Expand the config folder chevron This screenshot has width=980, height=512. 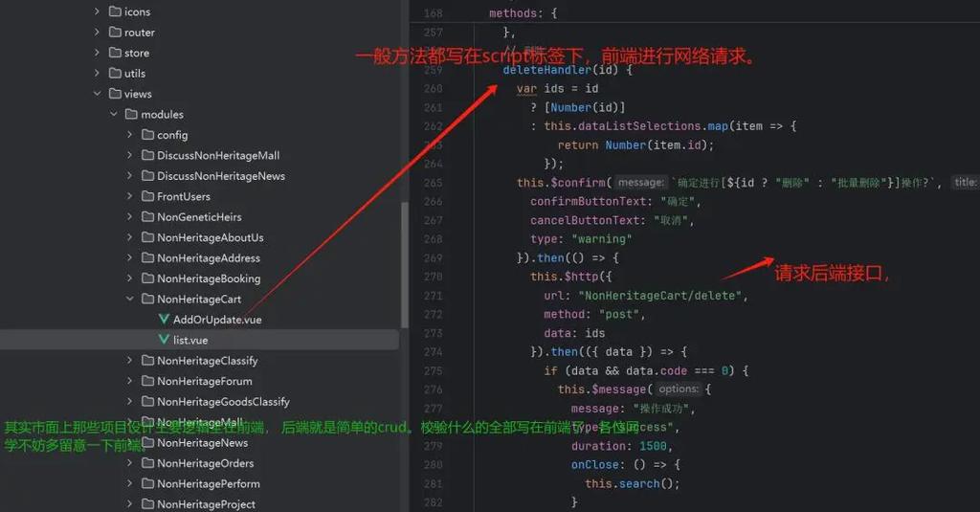(130, 134)
